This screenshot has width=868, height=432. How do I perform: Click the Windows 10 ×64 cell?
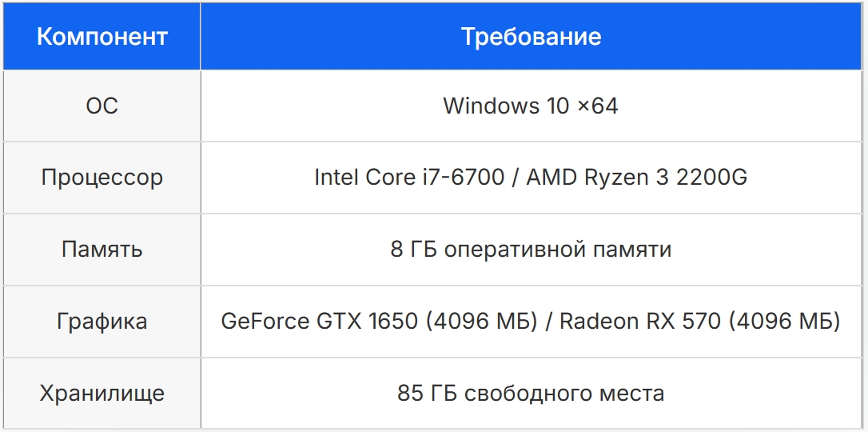532,106
